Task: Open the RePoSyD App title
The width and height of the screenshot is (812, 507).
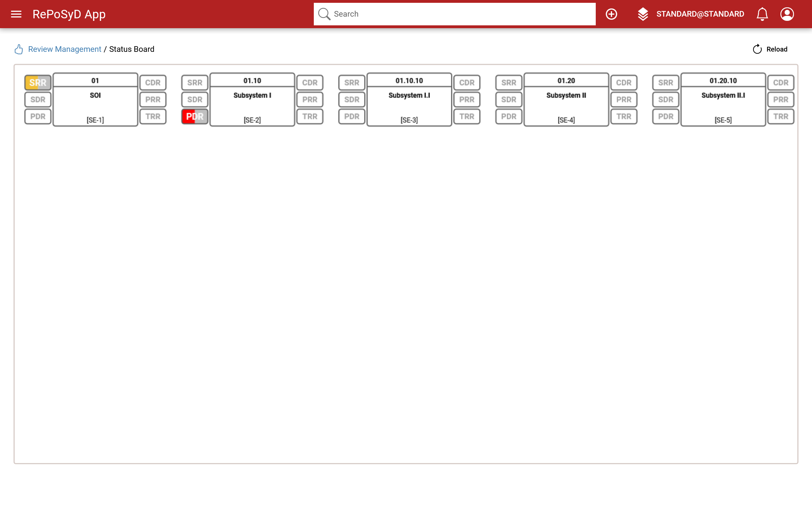Action: pos(69,14)
